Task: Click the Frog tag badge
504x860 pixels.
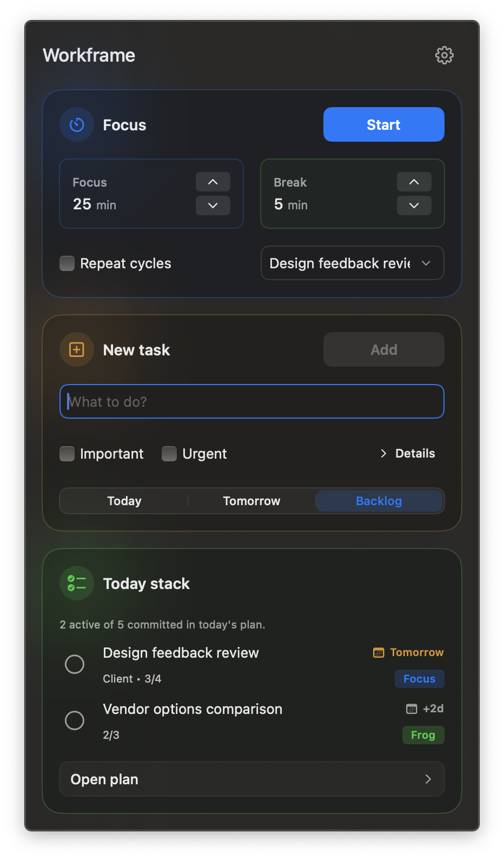Action: pyautogui.click(x=423, y=735)
